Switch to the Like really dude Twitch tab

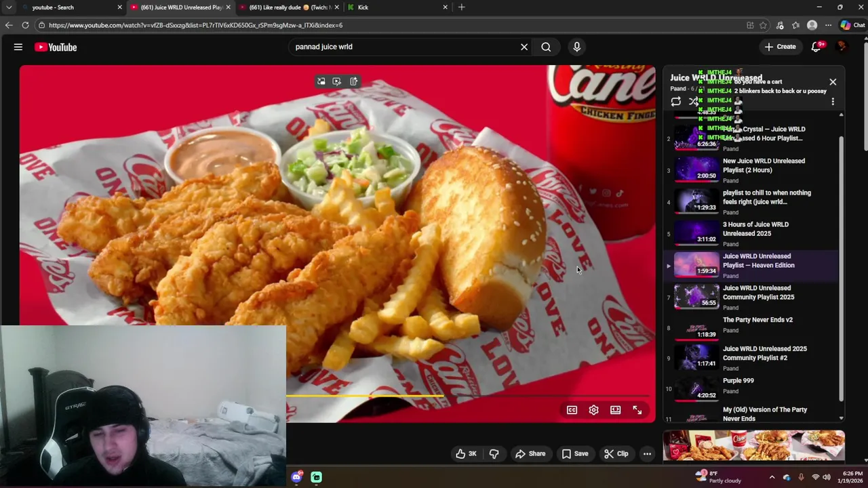pos(289,7)
